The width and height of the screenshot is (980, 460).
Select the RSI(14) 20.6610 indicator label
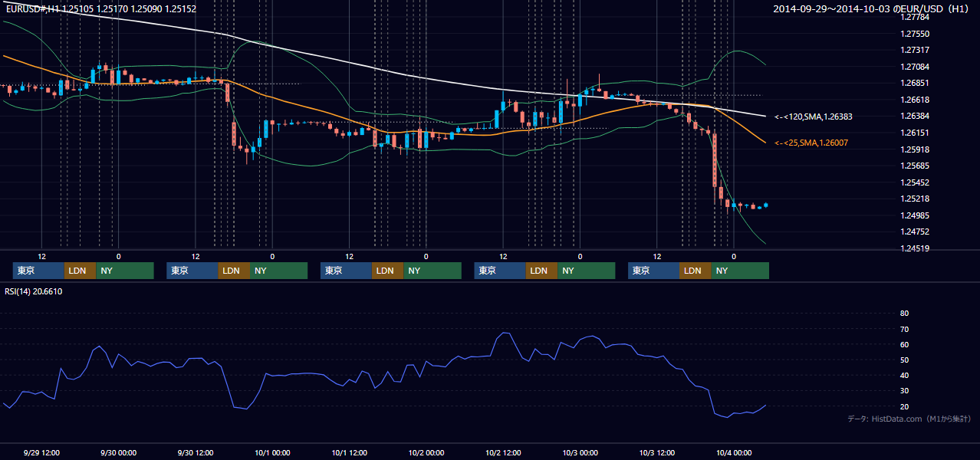pos(34,291)
